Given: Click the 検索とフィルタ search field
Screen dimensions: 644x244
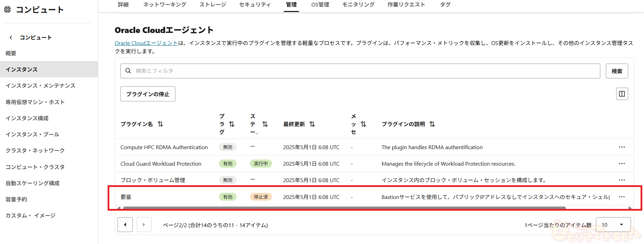Looking at the screenshot, I should (x=360, y=71).
